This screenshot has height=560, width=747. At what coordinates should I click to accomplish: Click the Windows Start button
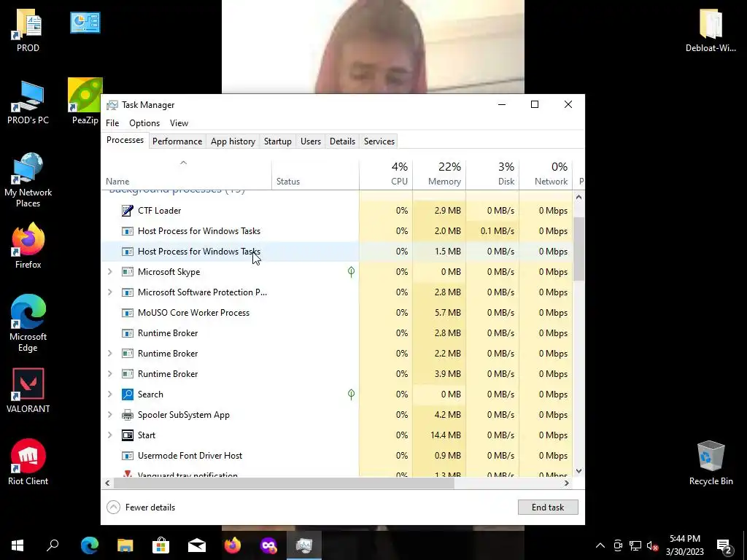(x=18, y=545)
